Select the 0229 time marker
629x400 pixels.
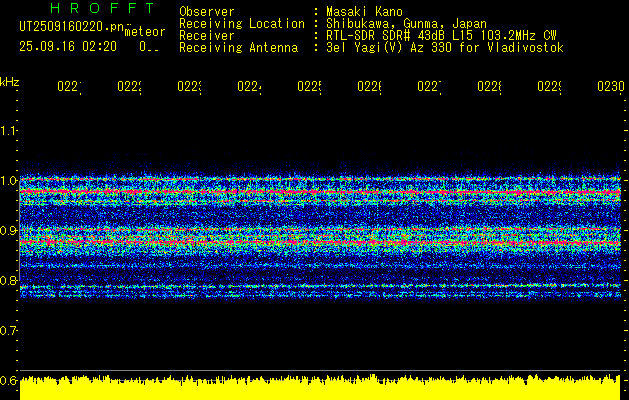point(549,86)
